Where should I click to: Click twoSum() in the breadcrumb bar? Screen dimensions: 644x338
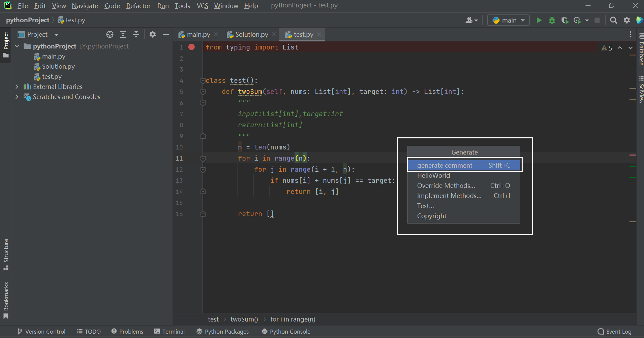coord(244,319)
